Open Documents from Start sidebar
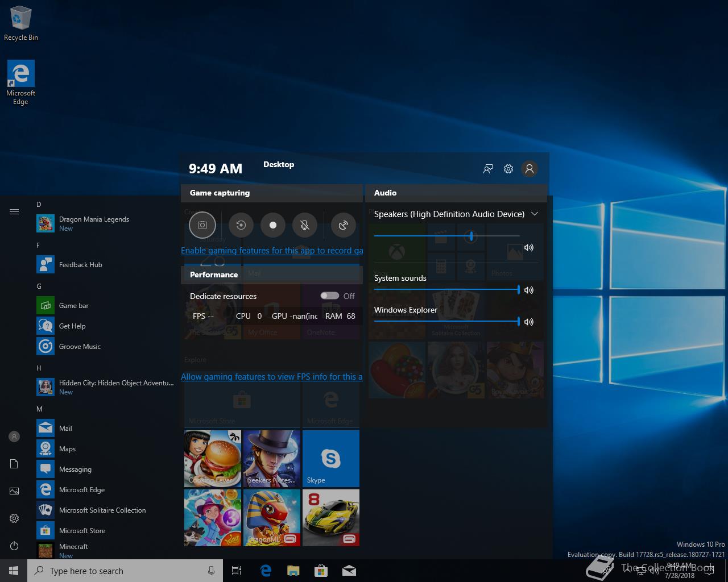This screenshot has width=728, height=582. [14, 464]
